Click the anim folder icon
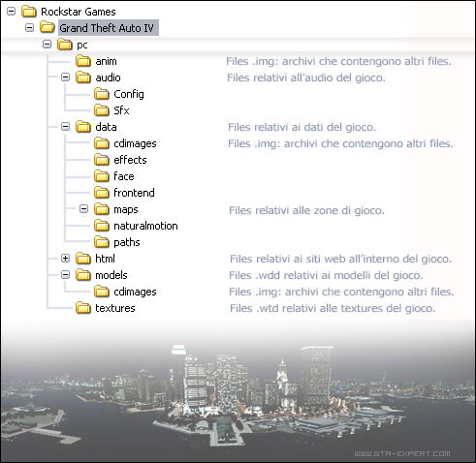The height and width of the screenshot is (463, 476). tap(83, 61)
